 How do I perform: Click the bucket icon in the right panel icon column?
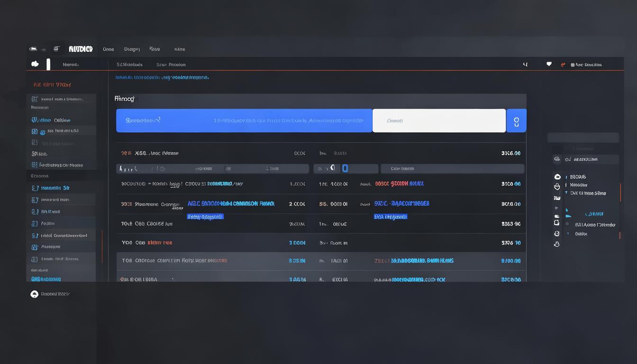point(557,187)
